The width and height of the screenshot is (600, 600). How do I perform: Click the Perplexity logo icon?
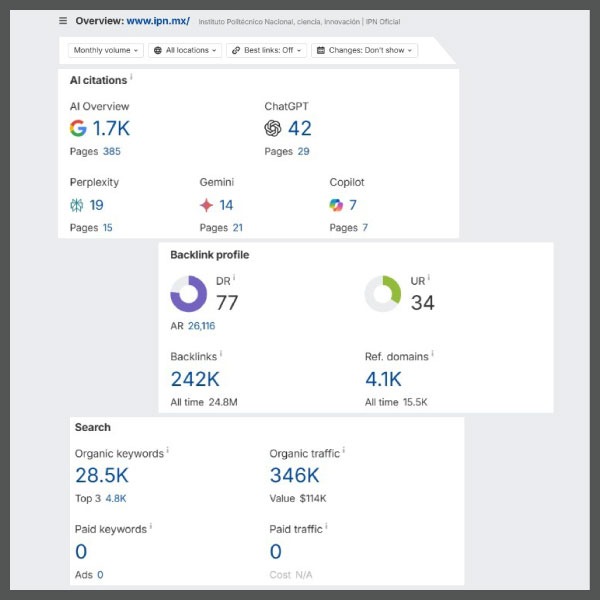pos(77,205)
